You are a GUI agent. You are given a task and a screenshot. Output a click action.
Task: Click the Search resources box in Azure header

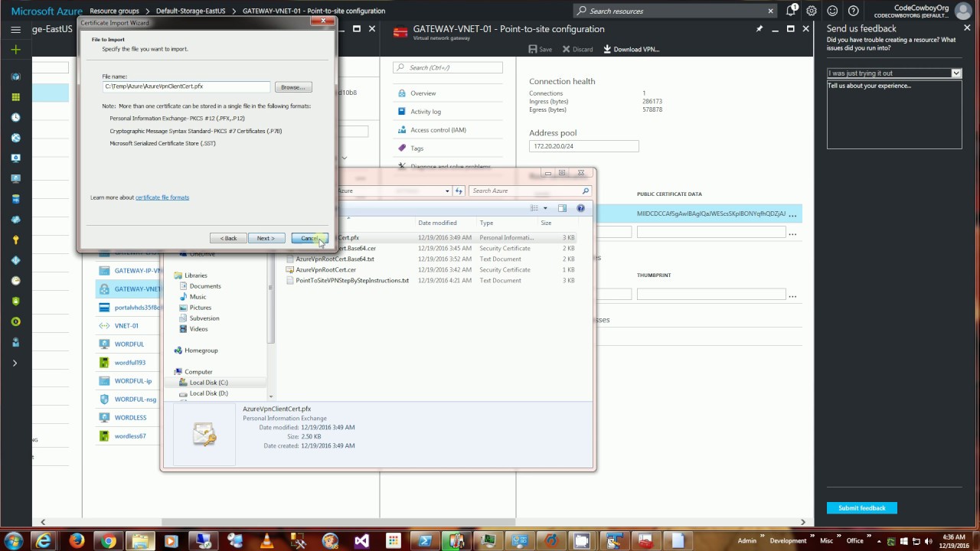click(676, 11)
